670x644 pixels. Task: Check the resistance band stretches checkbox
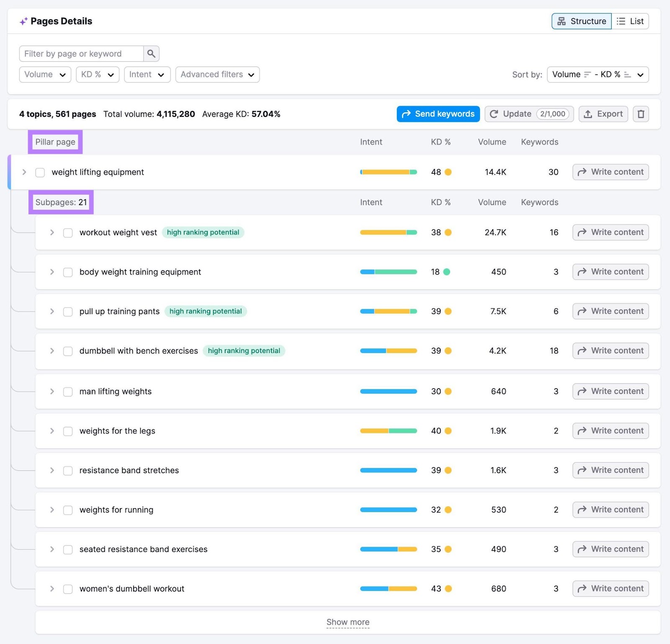pyautogui.click(x=68, y=470)
